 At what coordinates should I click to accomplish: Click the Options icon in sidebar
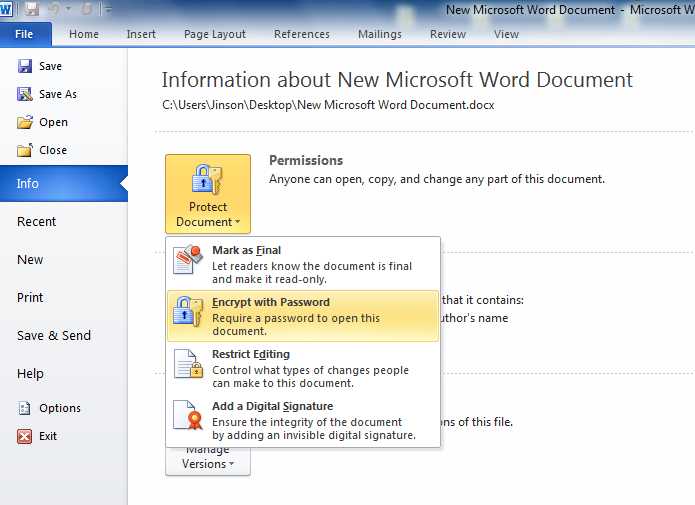tap(25, 408)
